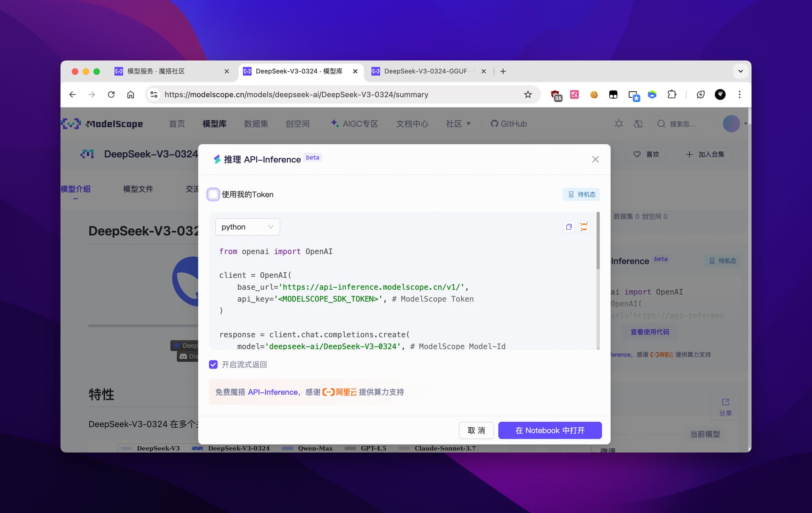The width and height of the screenshot is (812, 513).
Task: Close the 模型服务 · 魔搭社区 tab
Action: click(227, 71)
